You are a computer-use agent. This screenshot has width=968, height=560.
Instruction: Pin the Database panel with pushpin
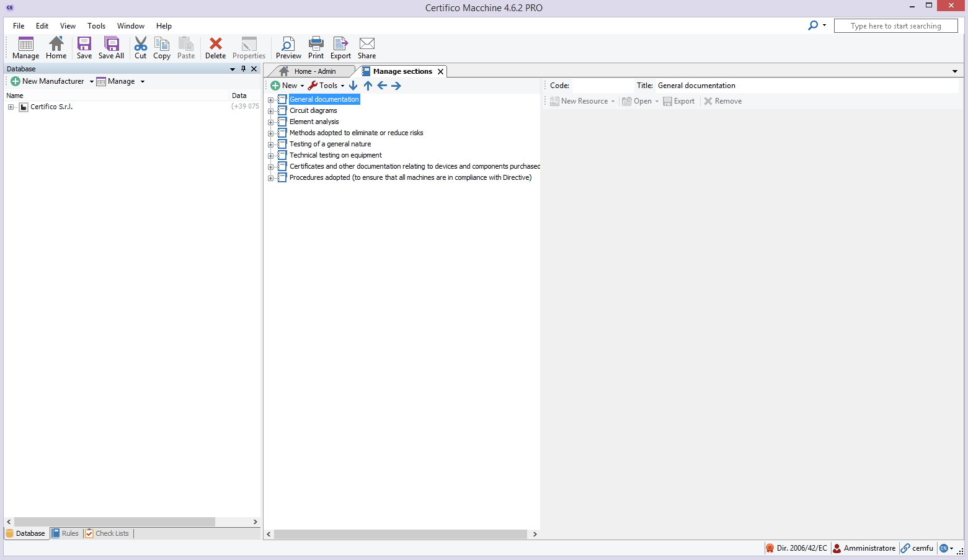pyautogui.click(x=243, y=69)
